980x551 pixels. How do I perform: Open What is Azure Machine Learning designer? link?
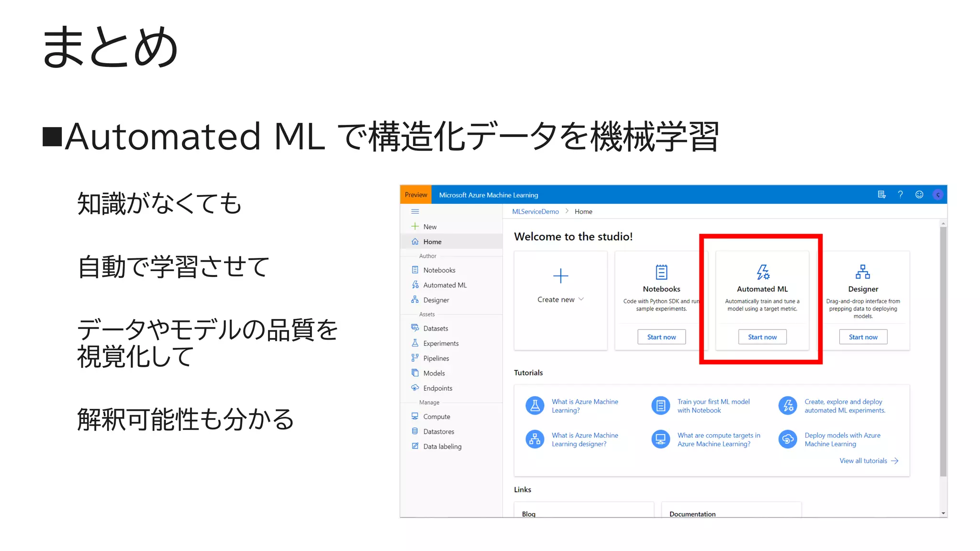(585, 439)
